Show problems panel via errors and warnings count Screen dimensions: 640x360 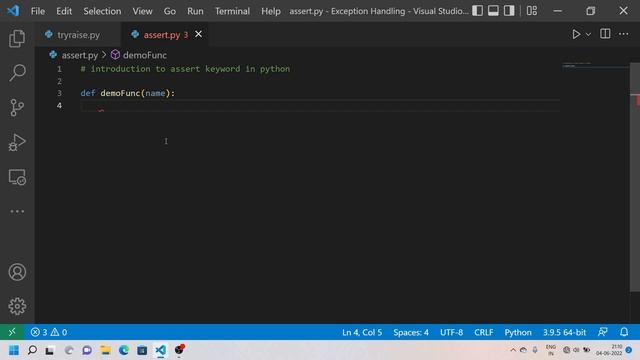tap(49, 332)
